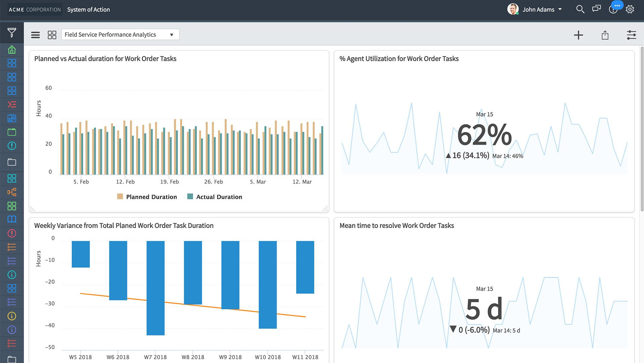Click the home dashboard icon
This screenshot has width=644, height=363.
click(12, 48)
